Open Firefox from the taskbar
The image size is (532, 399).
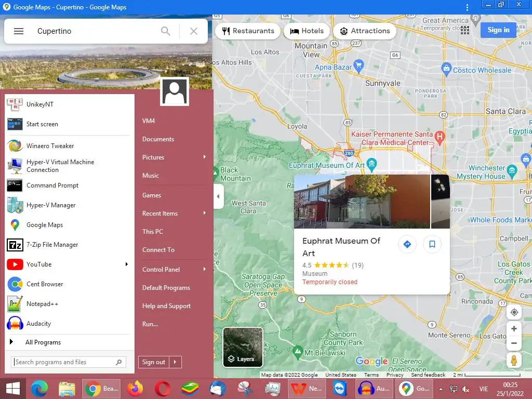(135, 389)
